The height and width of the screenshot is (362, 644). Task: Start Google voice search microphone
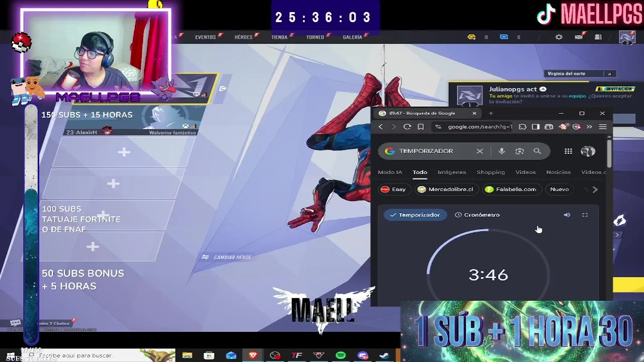pos(502,151)
